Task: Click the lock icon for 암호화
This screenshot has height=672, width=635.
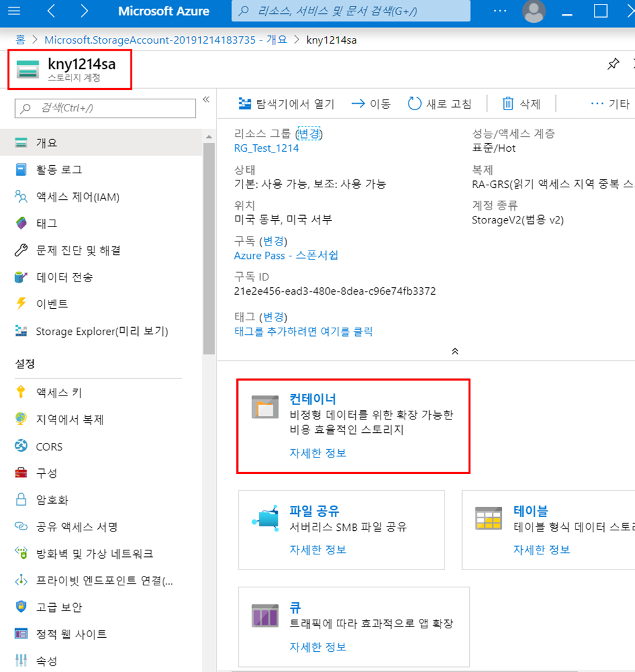Action: [21, 499]
